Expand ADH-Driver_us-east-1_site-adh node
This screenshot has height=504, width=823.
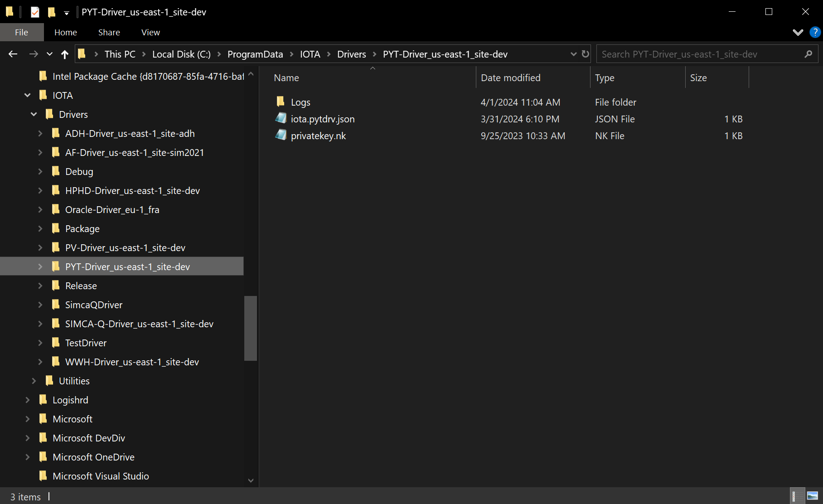coord(40,133)
